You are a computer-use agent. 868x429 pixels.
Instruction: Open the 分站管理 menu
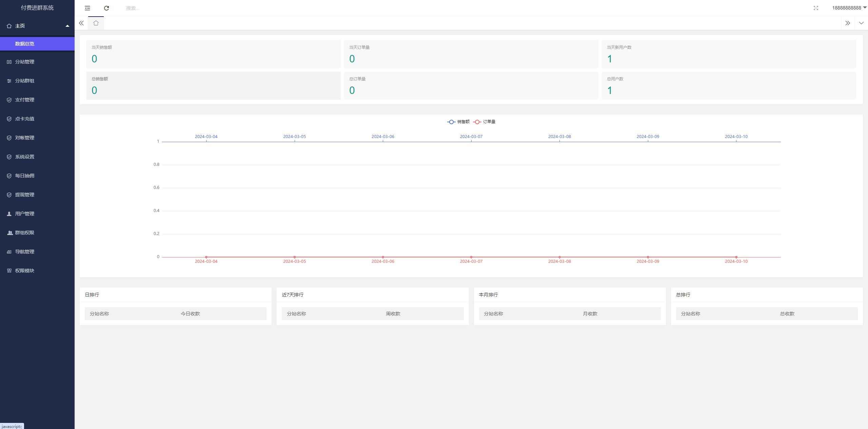tap(25, 62)
